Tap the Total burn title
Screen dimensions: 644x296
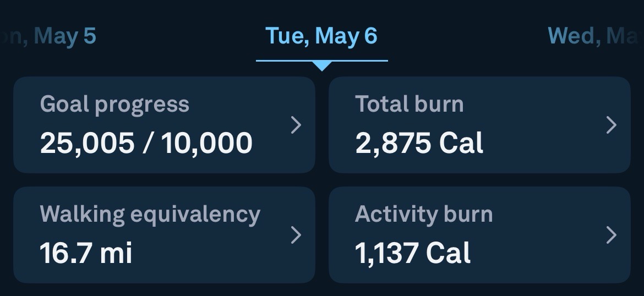click(x=410, y=104)
